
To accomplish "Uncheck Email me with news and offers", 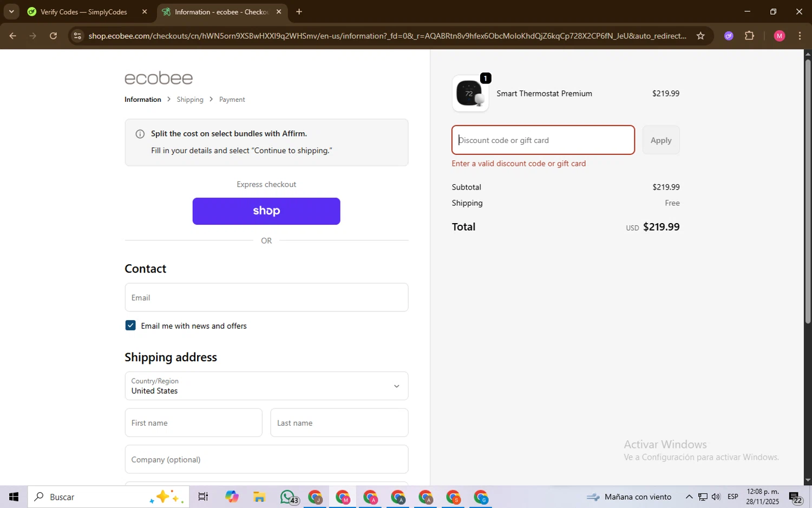I will [130, 325].
